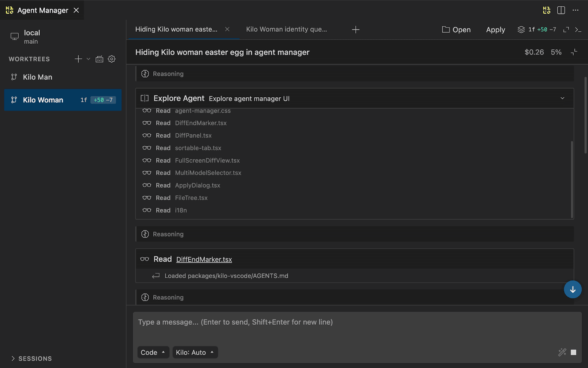Open the keyboard shortcuts icon in Worktrees
The height and width of the screenshot is (368, 588).
coord(99,59)
